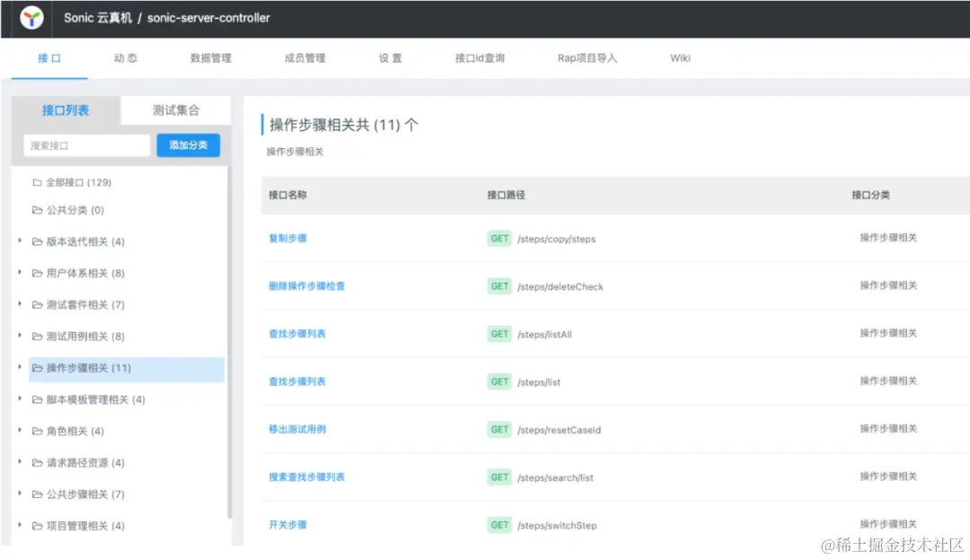This screenshot has height=560, width=970.
Task: Expand the 用户体系相关 category arrow
Action: [x=20, y=272]
